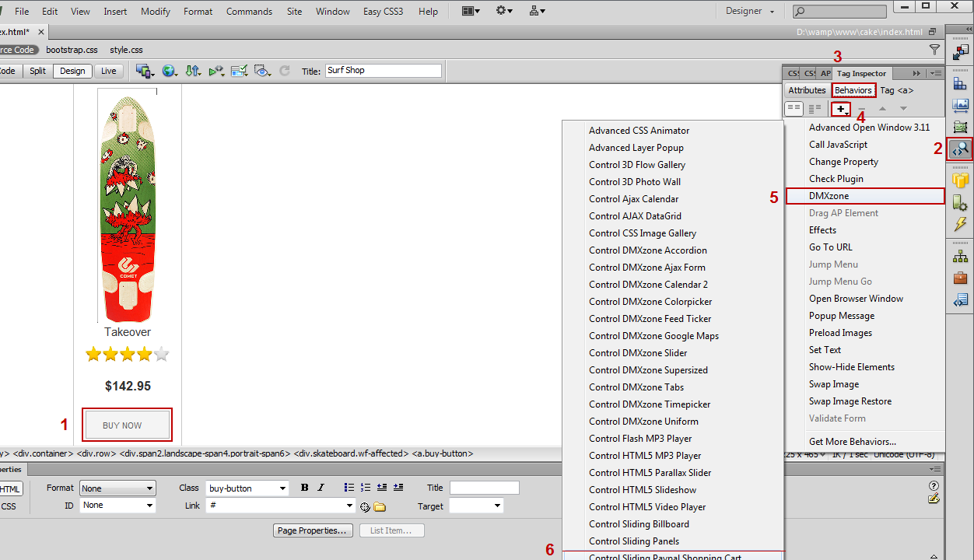Click the search box in menu bar
Screen dimensions: 974x560
point(839,12)
